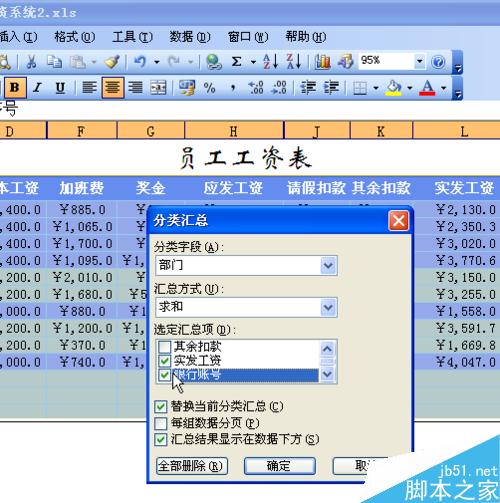Open the Chart Wizard icon
The image size is (500, 503).
(x=322, y=62)
